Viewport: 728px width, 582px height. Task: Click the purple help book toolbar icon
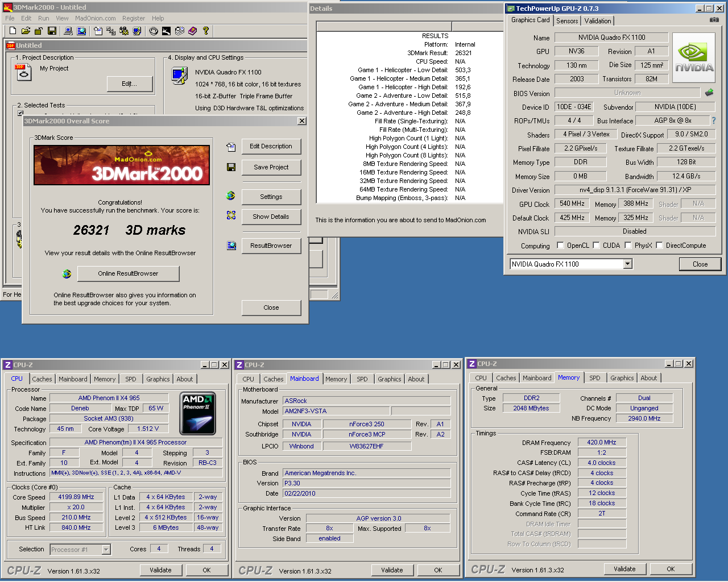point(192,31)
